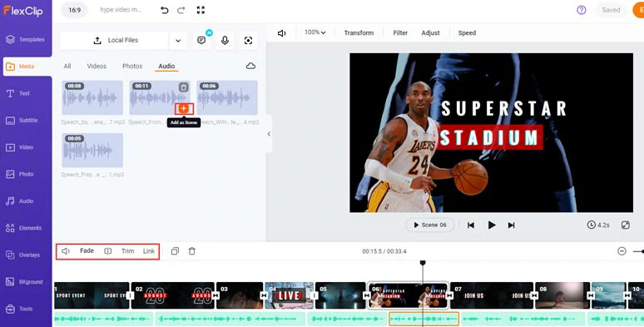The width and height of the screenshot is (644, 327).
Task: Expand the preview to fullscreen
Action: pyautogui.click(x=626, y=225)
